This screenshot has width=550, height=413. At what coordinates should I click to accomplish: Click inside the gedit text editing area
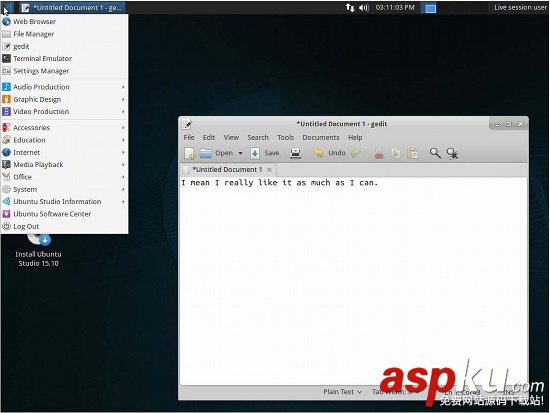tap(354, 281)
